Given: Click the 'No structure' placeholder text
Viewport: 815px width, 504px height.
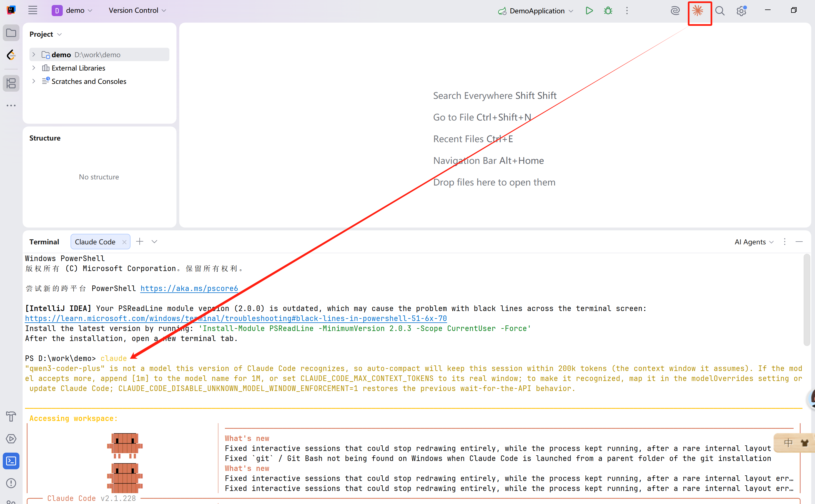Looking at the screenshot, I should point(99,177).
